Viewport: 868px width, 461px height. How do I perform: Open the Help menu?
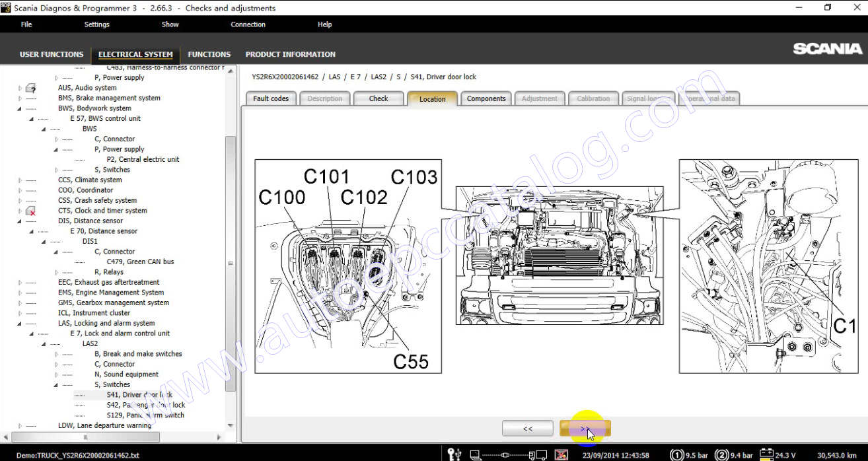click(325, 24)
